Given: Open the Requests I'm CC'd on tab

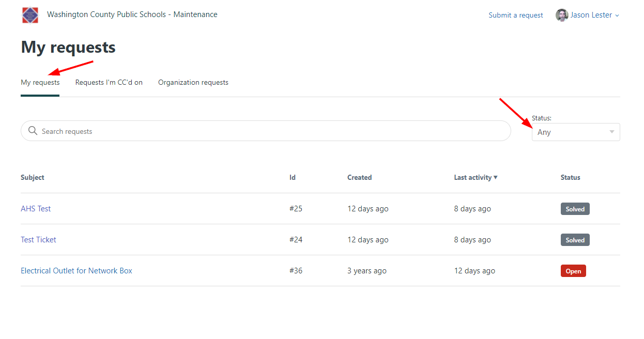Looking at the screenshot, I should click(x=109, y=82).
